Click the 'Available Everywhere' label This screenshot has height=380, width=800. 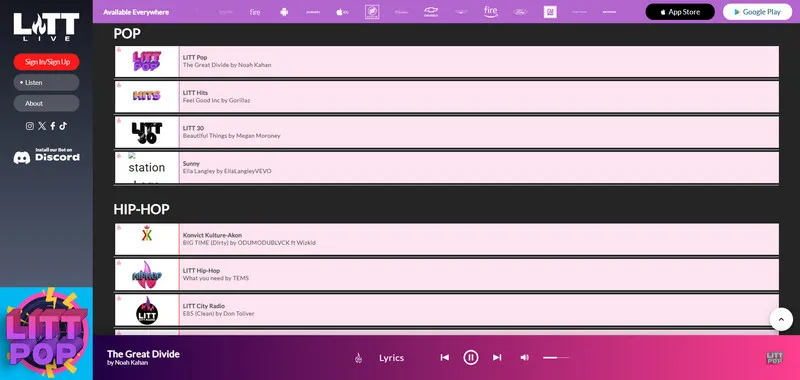pyautogui.click(x=136, y=12)
